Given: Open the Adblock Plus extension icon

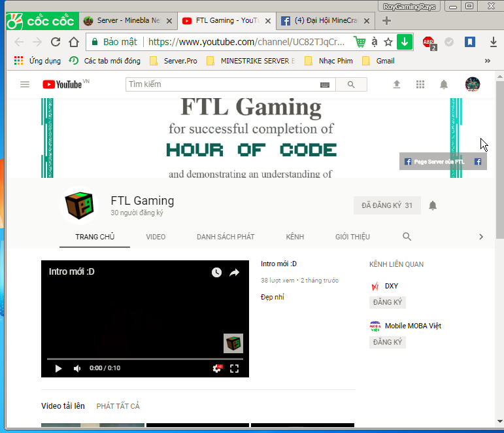Looking at the screenshot, I should click(x=429, y=43).
